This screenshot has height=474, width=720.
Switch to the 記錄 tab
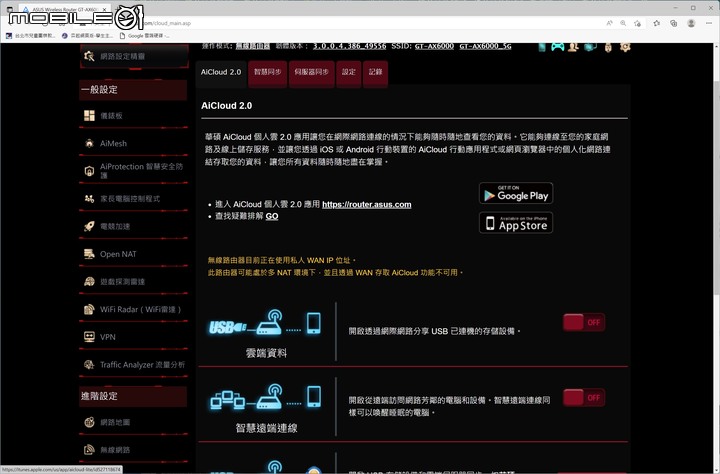pos(376,73)
